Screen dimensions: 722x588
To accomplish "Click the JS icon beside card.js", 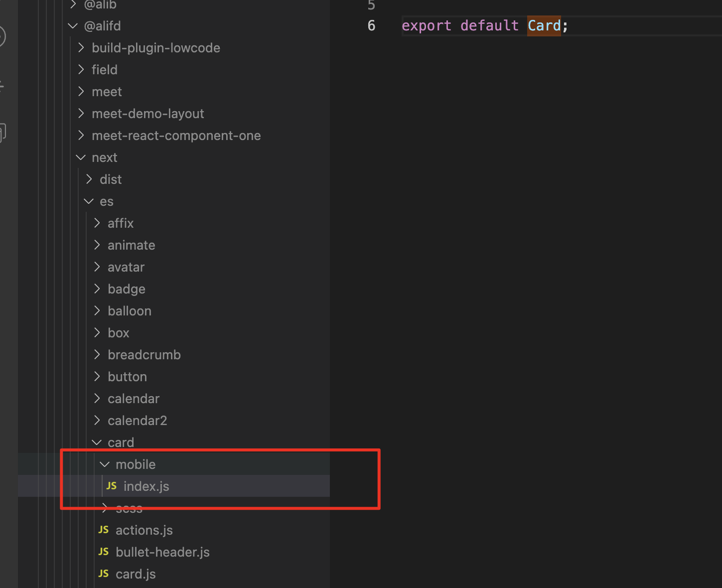I will [104, 574].
